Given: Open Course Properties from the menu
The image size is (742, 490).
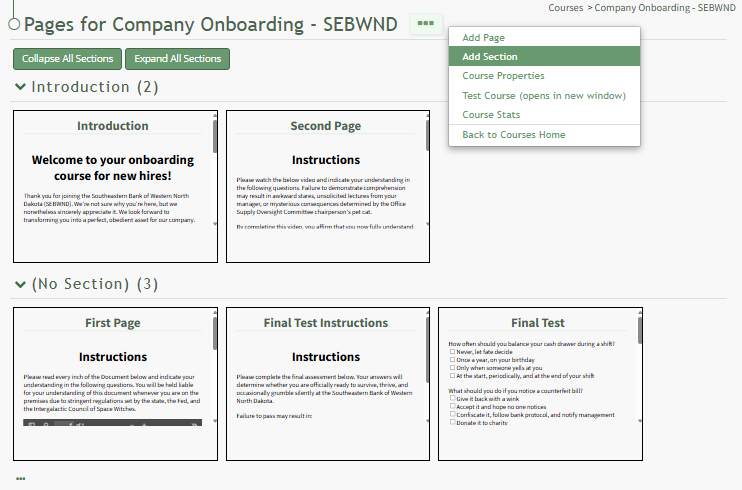Looking at the screenshot, I should [x=544, y=76].
